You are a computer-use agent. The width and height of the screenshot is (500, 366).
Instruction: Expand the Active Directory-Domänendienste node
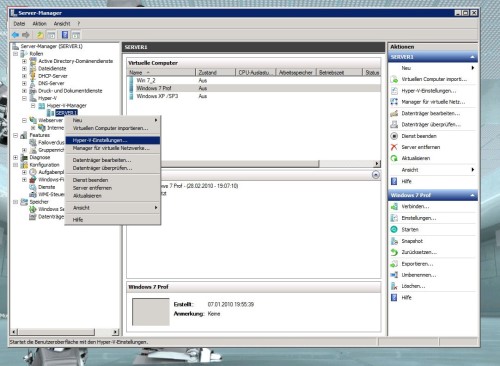point(24,61)
